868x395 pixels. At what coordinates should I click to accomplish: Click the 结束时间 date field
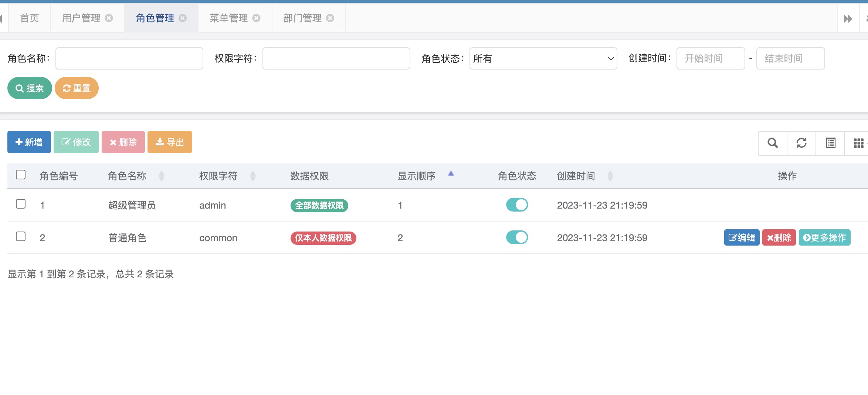point(790,58)
